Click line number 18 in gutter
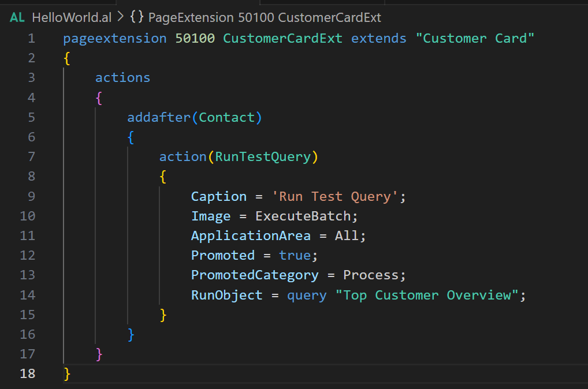The image size is (588, 389). 27,373
